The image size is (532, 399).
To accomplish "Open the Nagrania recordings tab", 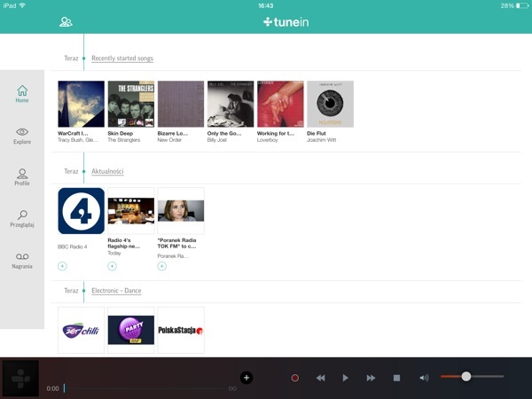I will pyautogui.click(x=22, y=261).
